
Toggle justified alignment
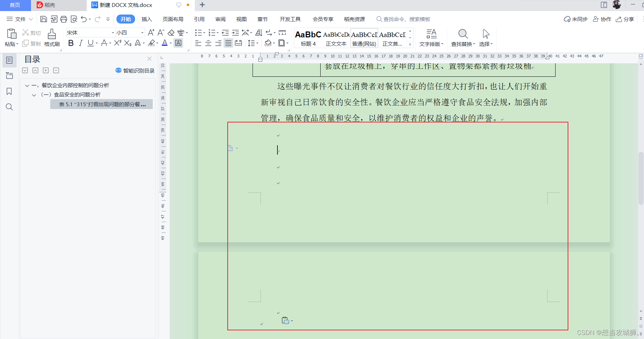(228, 43)
